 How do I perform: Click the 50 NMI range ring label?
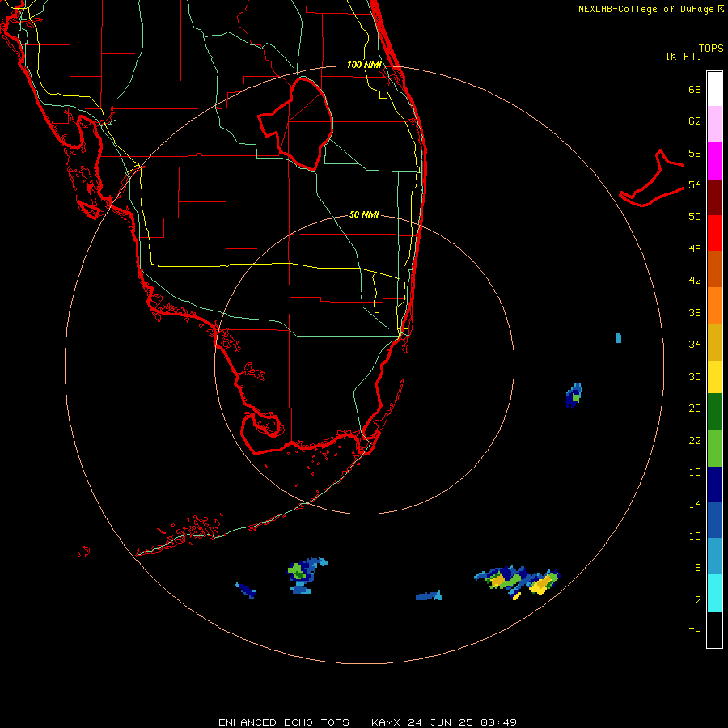364,214
